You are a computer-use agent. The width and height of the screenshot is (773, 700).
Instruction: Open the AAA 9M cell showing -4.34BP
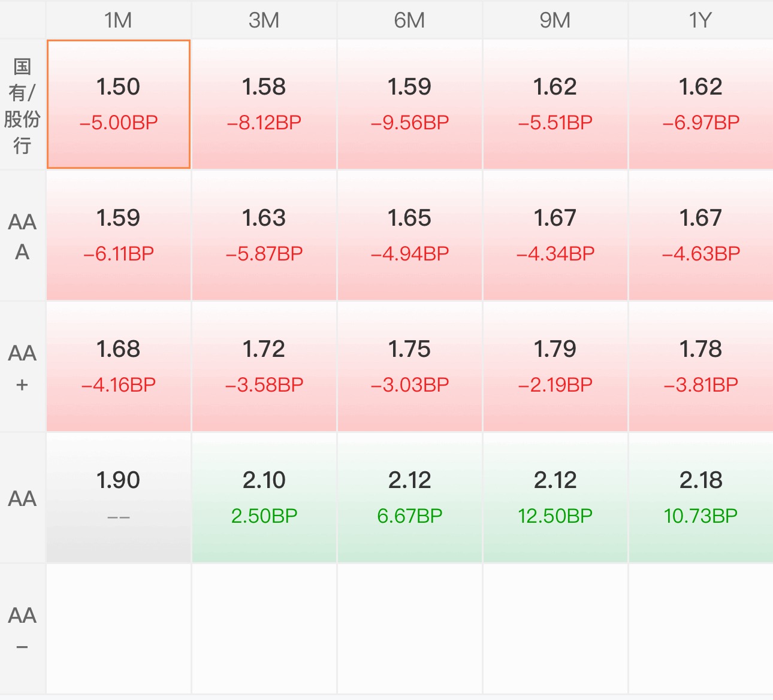555,235
